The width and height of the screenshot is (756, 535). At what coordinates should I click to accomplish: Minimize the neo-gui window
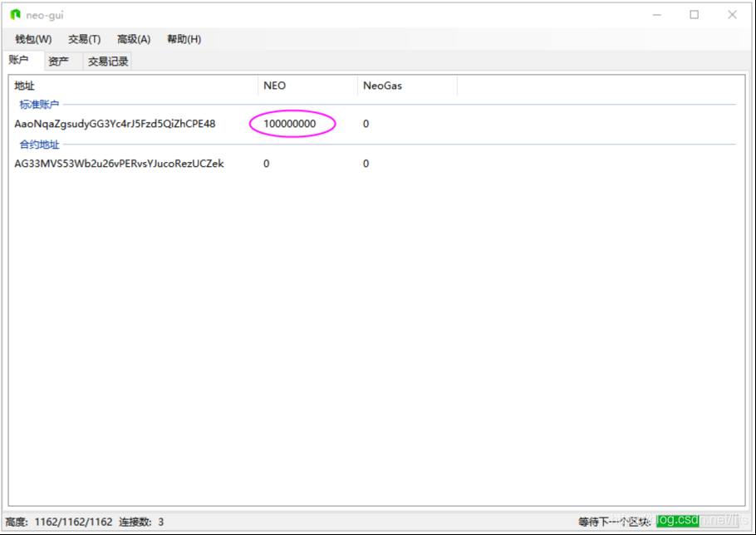pyautogui.click(x=656, y=15)
